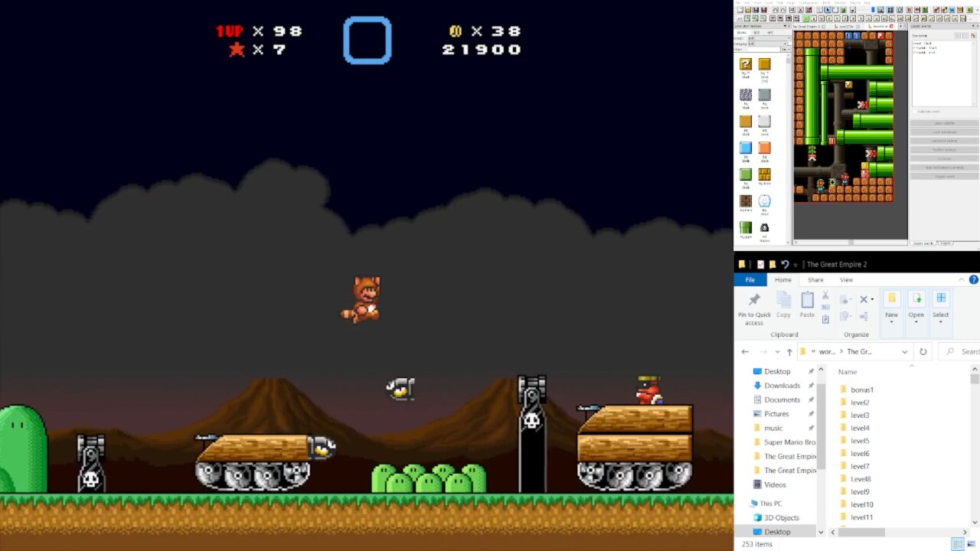Viewport: 980px width, 551px height.
Task: Click Pin to Quick access in Explorer ribbon
Action: (754, 308)
